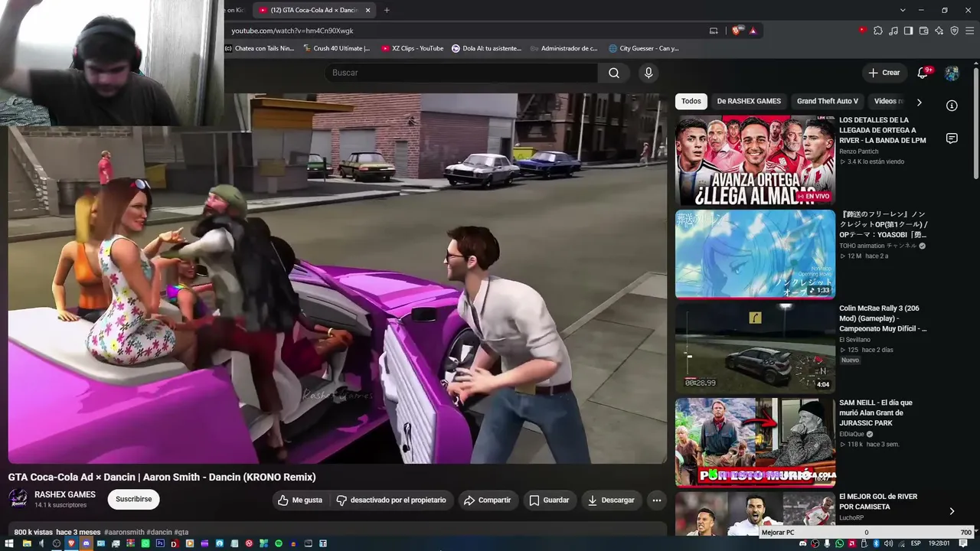
Task: Click the screen cast icon in address bar
Action: pos(714,31)
